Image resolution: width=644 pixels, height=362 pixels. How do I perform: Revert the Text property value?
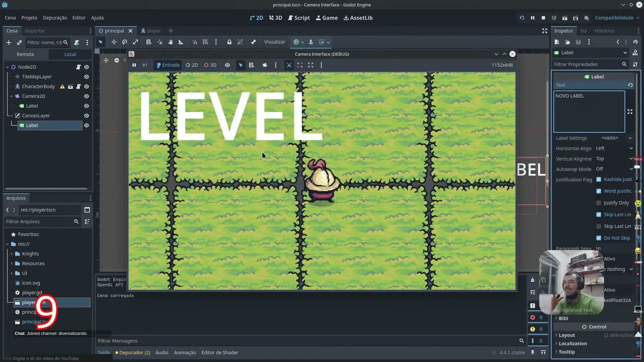[630, 85]
